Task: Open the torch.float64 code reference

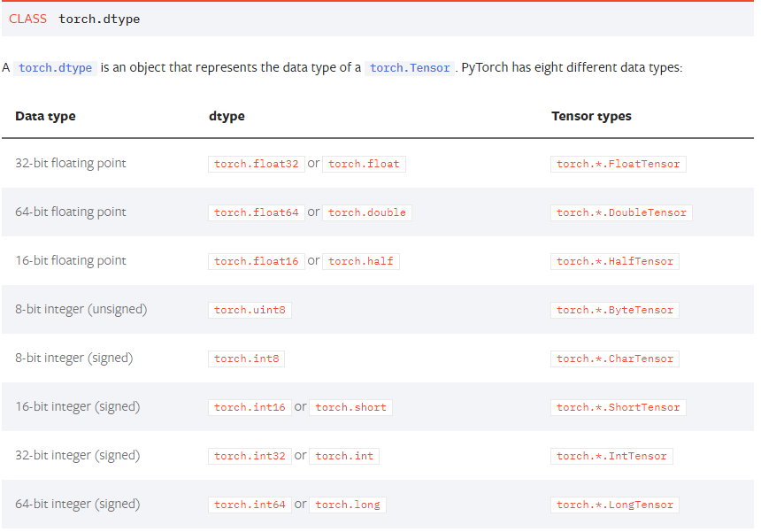Action: pyautogui.click(x=256, y=212)
